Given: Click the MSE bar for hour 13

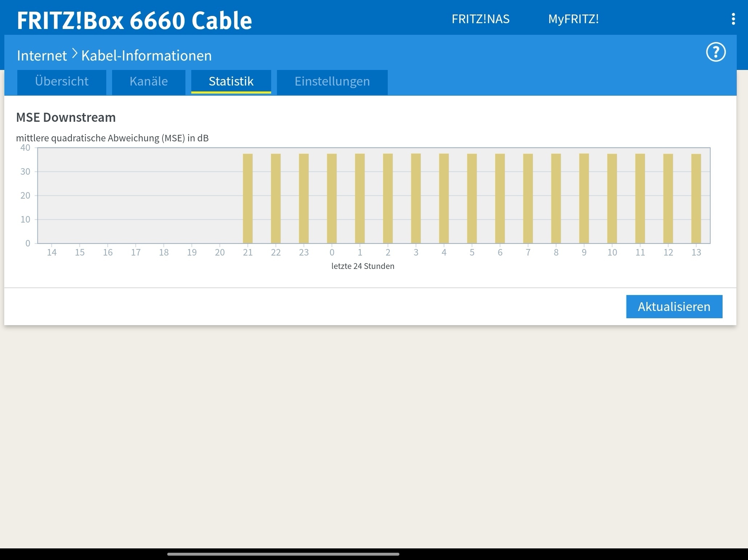Looking at the screenshot, I should click(696, 199).
